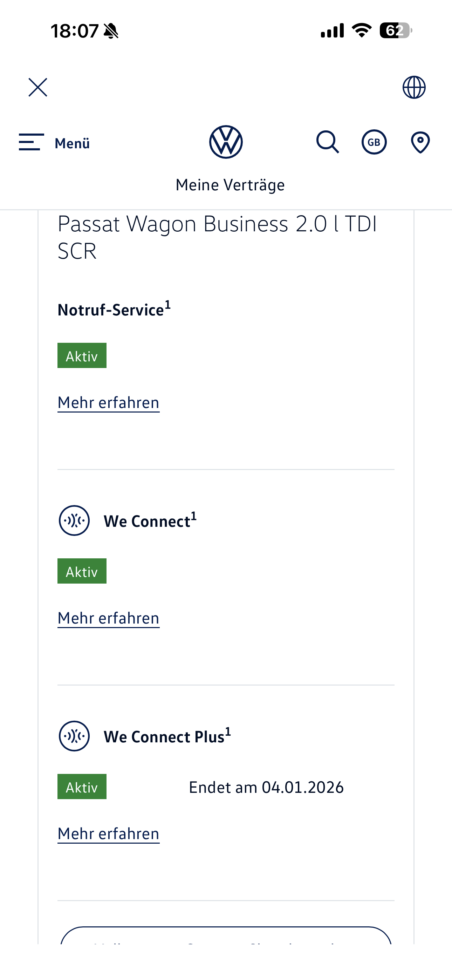Open Mehr erfahren under We Connect Plus
Screen dimensions: 452x980
108,833
